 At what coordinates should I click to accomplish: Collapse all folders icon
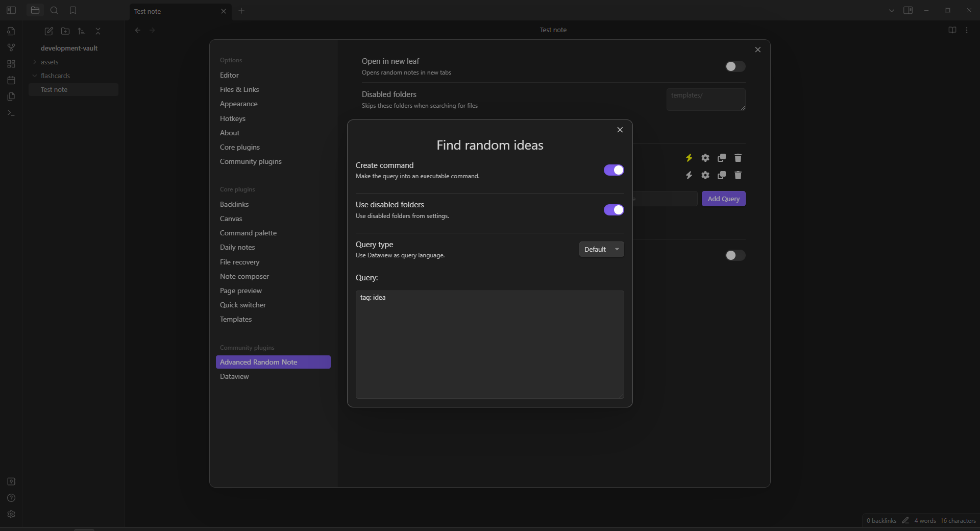[x=98, y=31]
